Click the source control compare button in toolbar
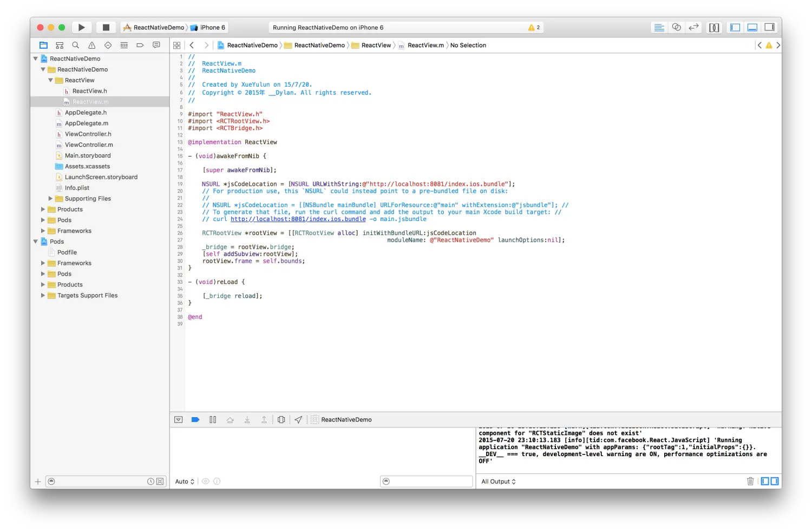 click(715, 28)
